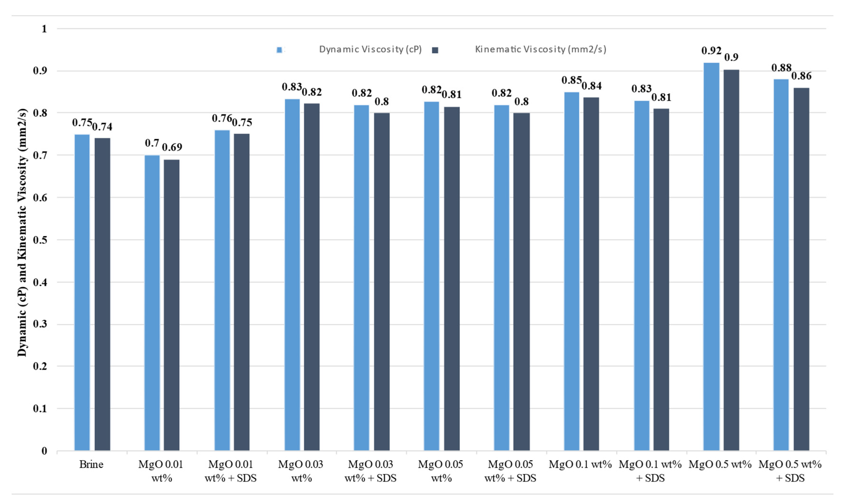
Task: Select the 0.5 tick label on y-axis
Action: [40, 240]
